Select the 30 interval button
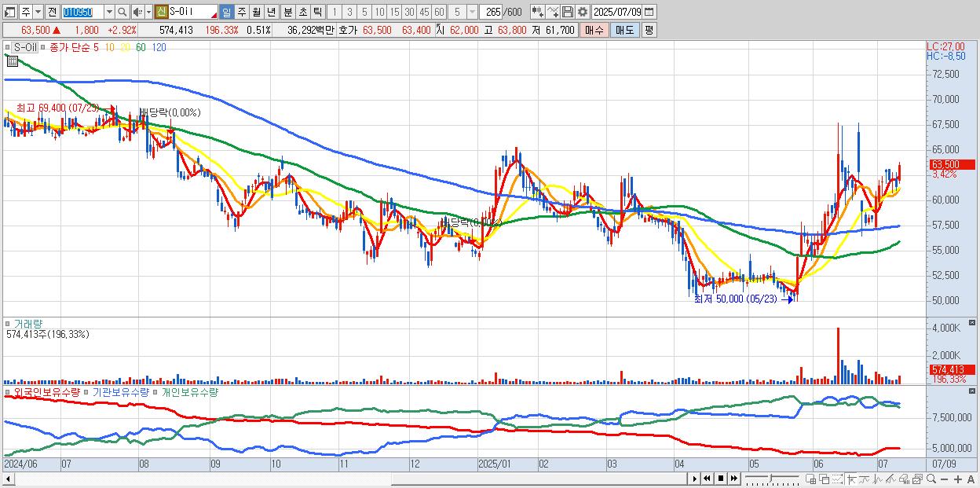Viewport: 980px width, 488px height. pyautogui.click(x=409, y=12)
